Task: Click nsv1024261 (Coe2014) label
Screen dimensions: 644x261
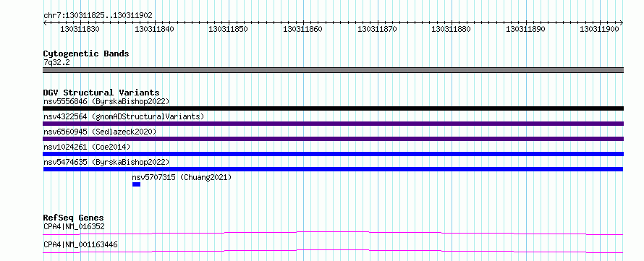Action: click(x=86, y=147)
